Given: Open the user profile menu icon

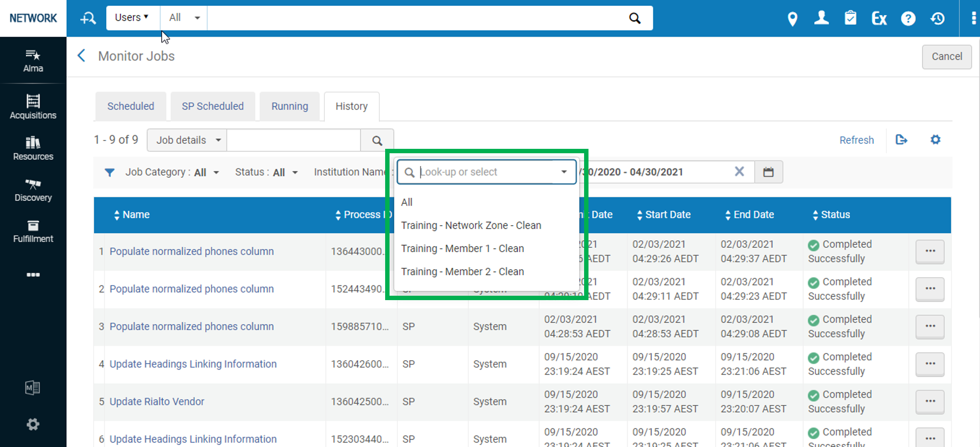Looking at the screenshot, I should point(821,18).
